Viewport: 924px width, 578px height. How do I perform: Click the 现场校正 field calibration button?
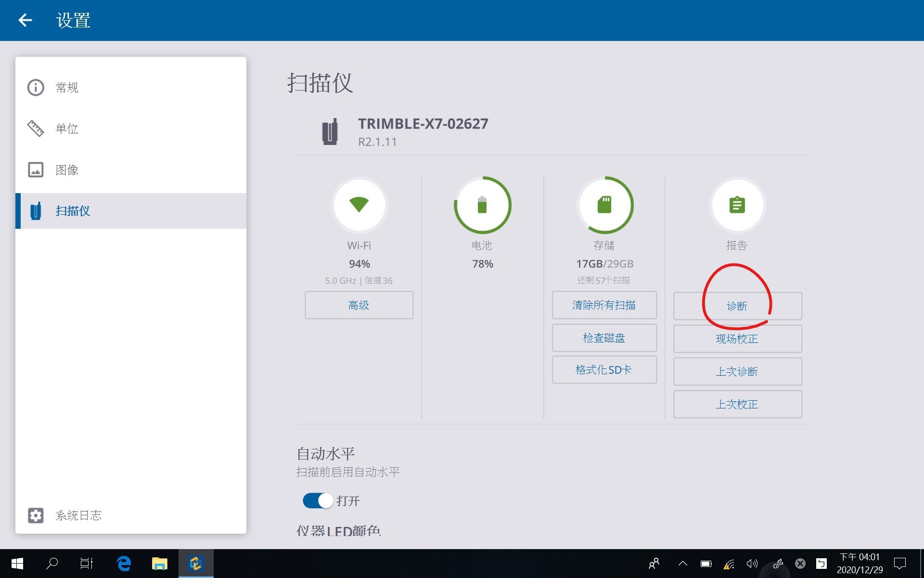(737, 339)
